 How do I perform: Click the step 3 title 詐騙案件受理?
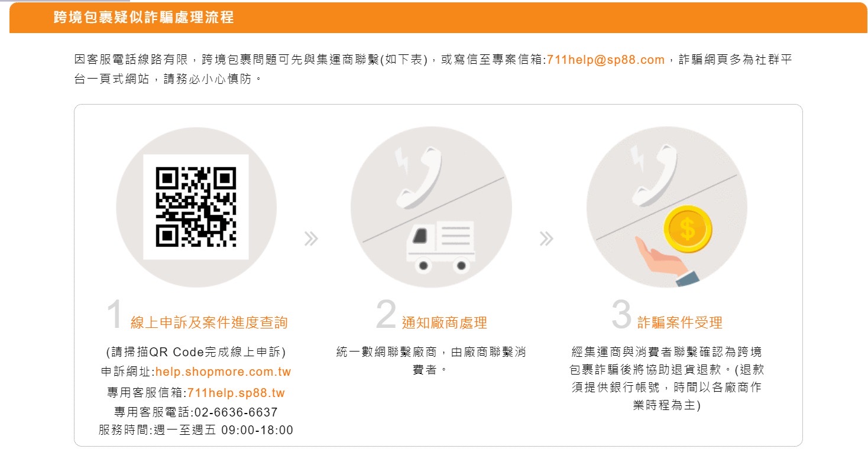click(680, 323)
